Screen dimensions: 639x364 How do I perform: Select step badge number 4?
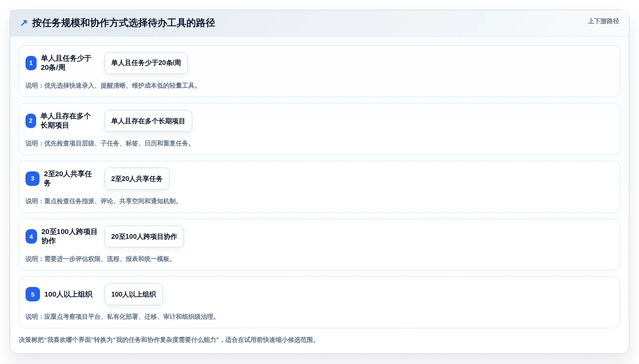pyautogui.click(x=31, y=236)
